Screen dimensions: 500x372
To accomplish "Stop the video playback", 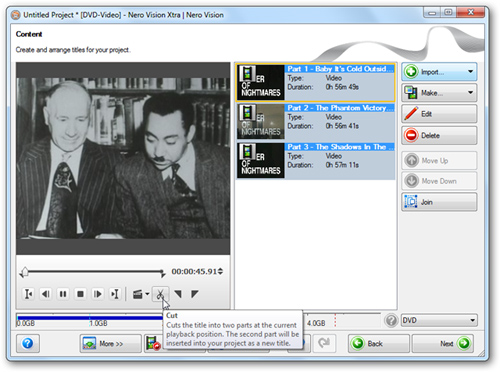I will pyautogui.click(x=80, y=294).
